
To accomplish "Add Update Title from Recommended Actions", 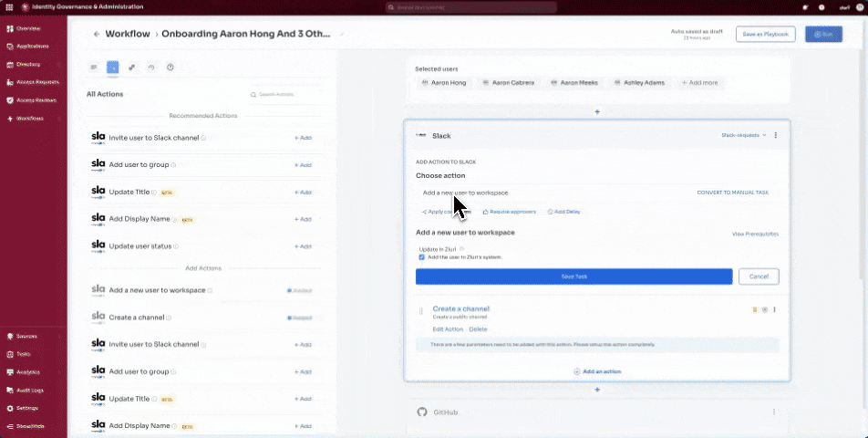I will click(x=303, y=193).
